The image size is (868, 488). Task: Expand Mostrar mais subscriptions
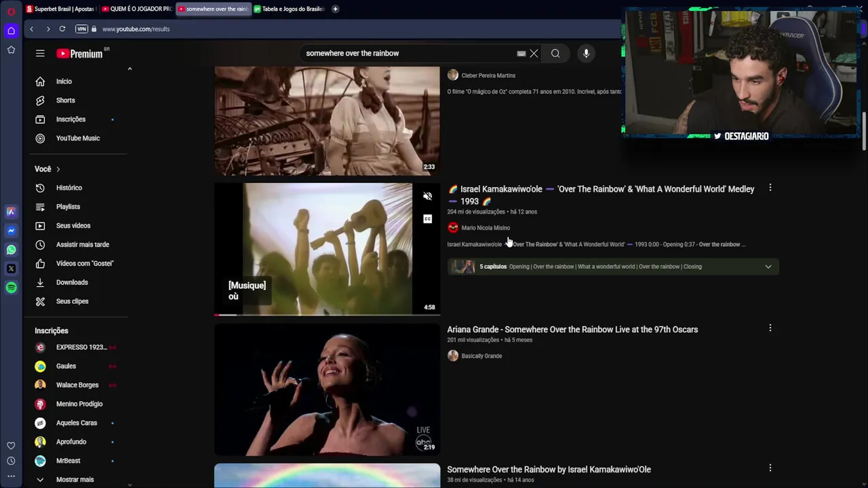tap(75, 479)
